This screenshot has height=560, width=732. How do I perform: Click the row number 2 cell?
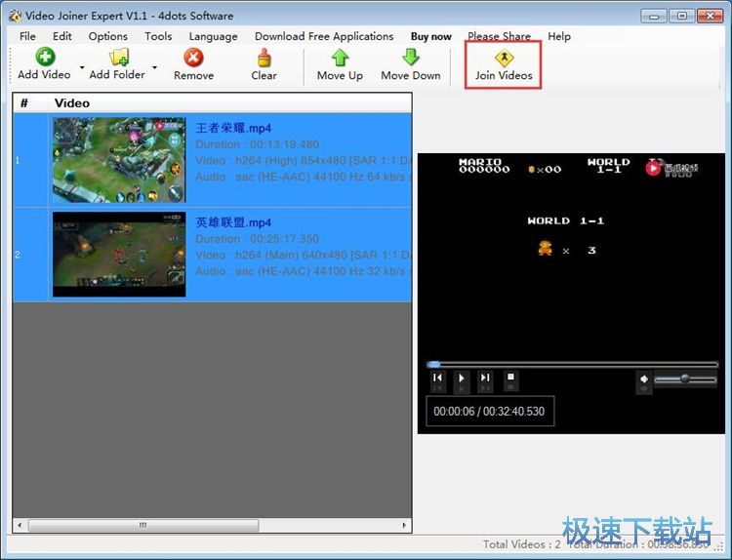click(30, 255)
